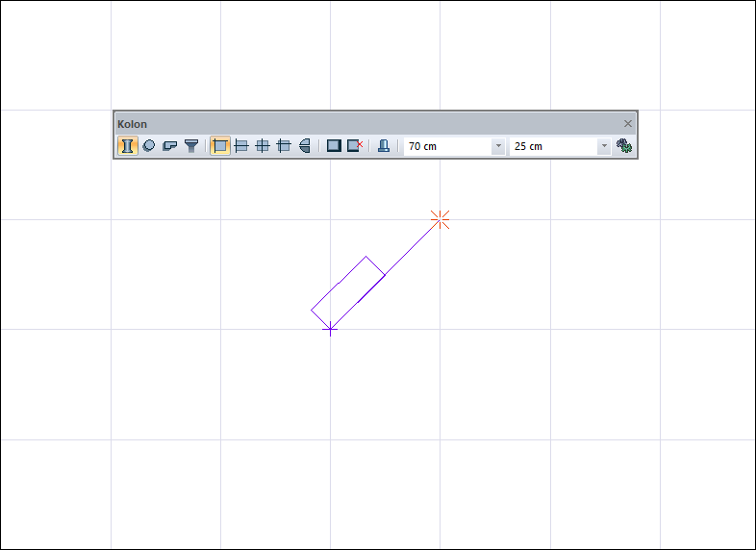Viewport: 756px width, 550px height.
Task: Toggle center-aligned placement mode
Action: click(263, 145)
